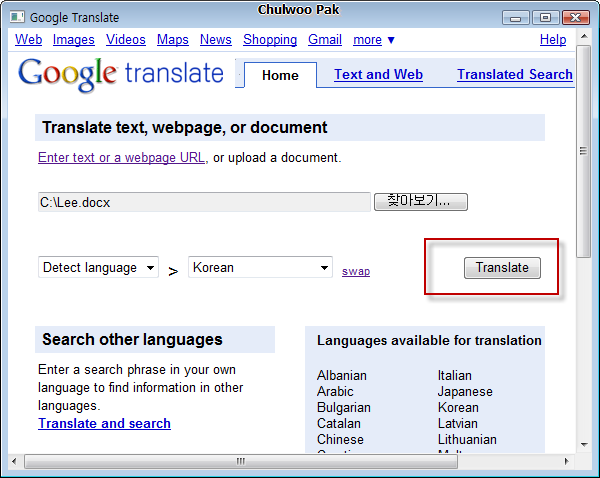This screenshot has height=478, width=600.
Task: Maximize the Google Translate window
Action: click(545, 18)
